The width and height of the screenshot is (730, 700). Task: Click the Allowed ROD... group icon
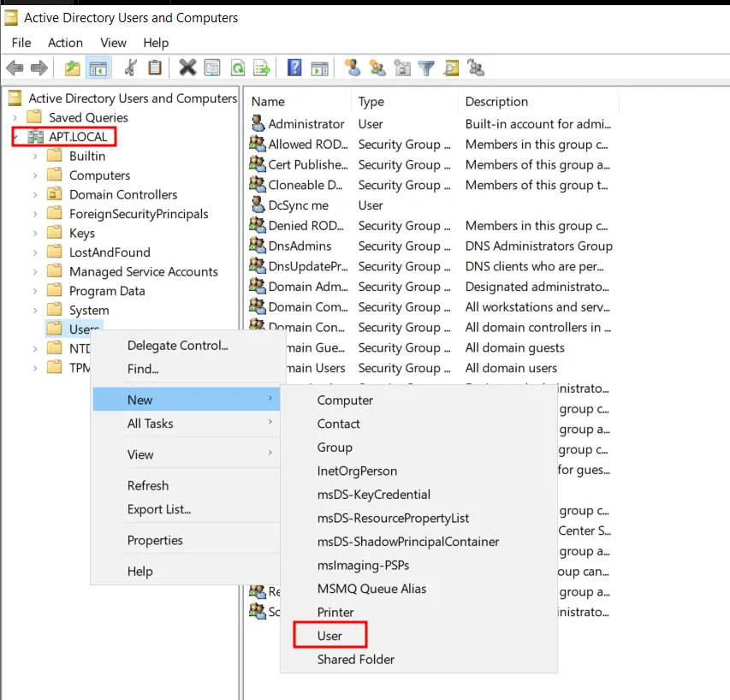pos(258,144)
